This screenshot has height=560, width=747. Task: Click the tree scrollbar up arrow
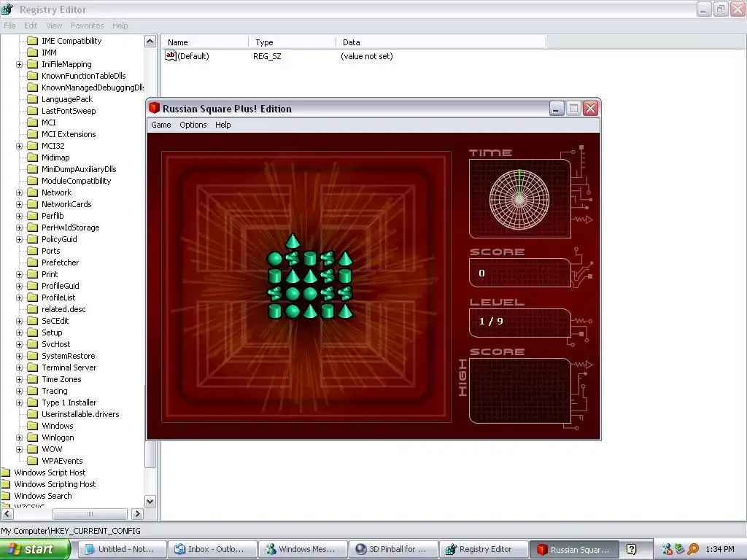click(150, 42)
